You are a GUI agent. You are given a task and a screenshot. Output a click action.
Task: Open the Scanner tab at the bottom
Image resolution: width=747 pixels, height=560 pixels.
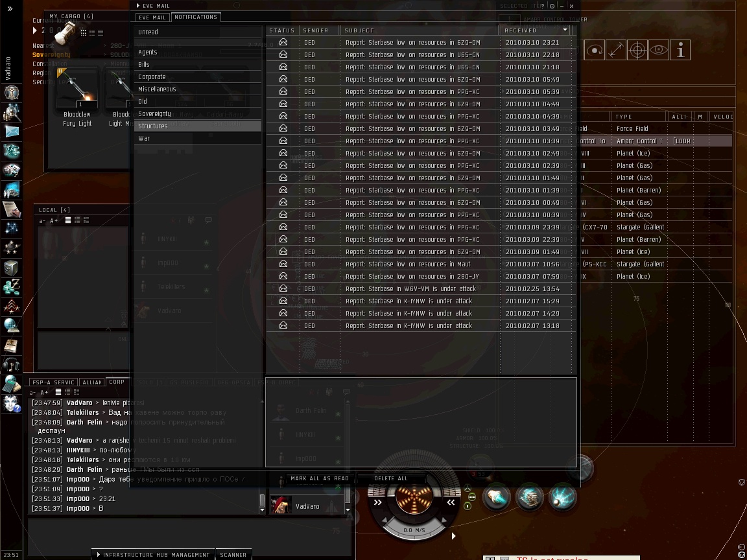coord(233,555)
